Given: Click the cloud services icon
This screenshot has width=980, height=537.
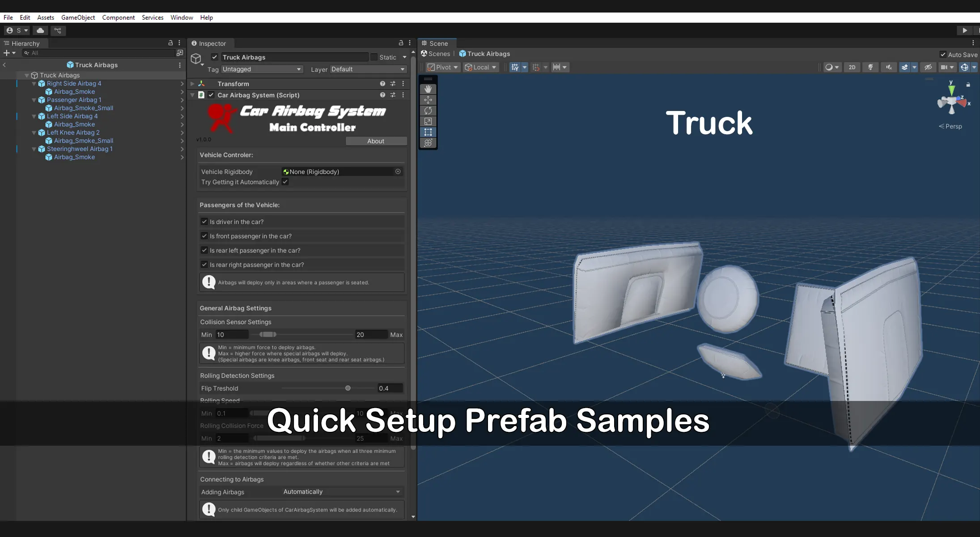Looking at the screenshot, I should [40, 30].
